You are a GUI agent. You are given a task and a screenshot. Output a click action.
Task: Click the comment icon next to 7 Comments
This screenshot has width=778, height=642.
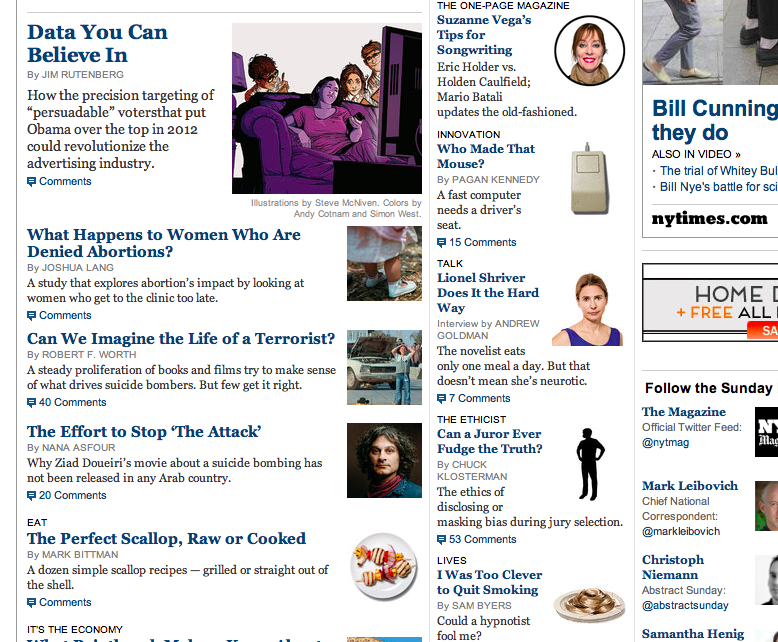click(441, 399)
